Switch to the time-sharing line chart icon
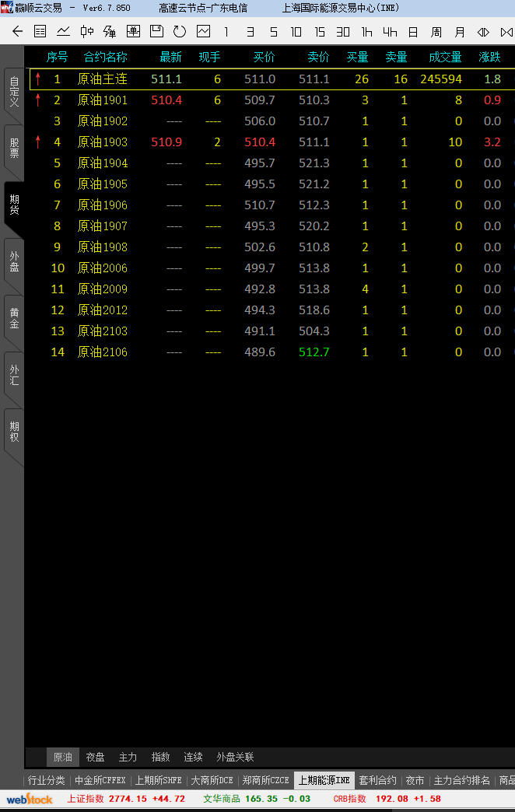Viewport: 515px width, 812px height. (x=63, y=32)
